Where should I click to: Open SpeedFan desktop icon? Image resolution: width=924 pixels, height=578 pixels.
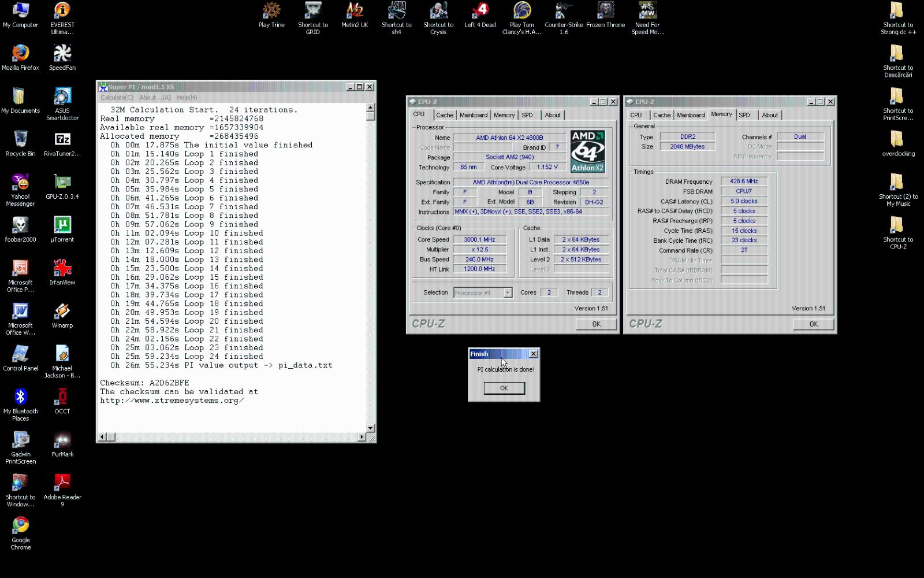pos(62,57)
